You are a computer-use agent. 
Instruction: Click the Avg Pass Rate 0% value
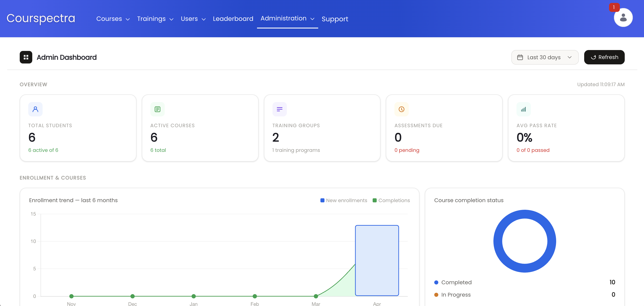(x=524, y=137)
